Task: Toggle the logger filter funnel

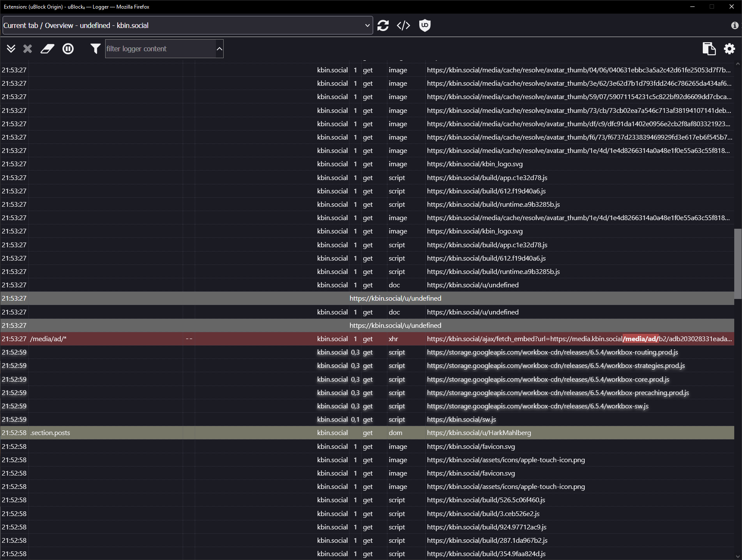Action: point(95,49)
